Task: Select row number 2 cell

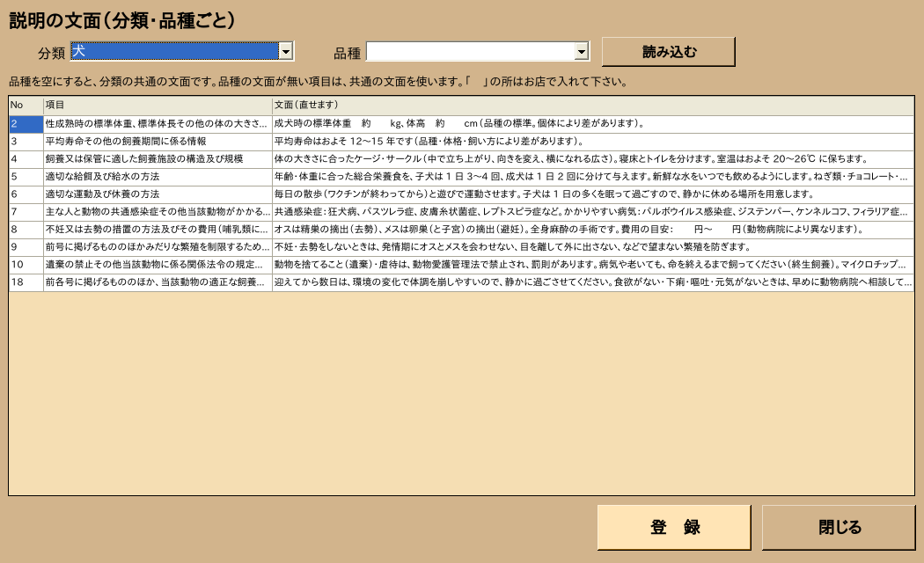Action: [26, 124]
